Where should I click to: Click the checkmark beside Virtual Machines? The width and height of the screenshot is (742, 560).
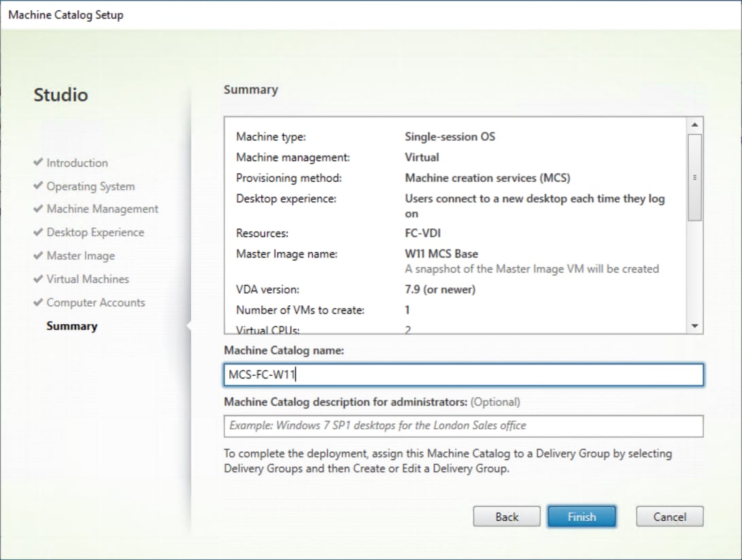[38, 279]
